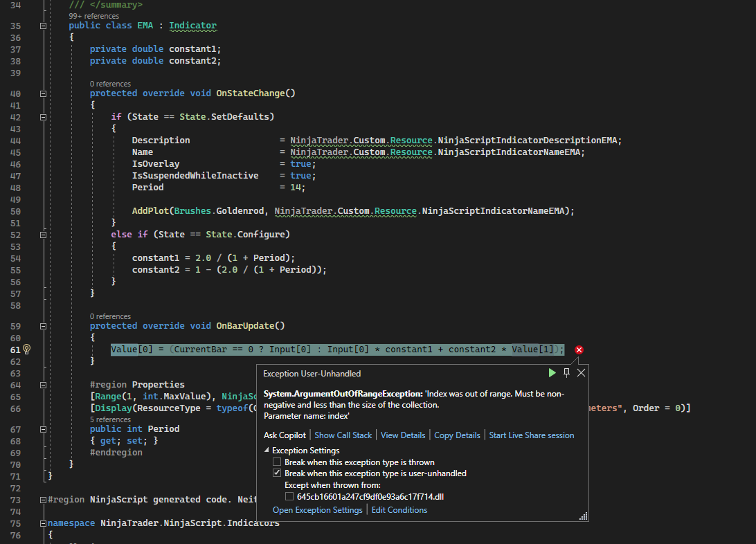Check the 645cb16601a247cf9df0e93a6c17f714.dll exception checkbox

pos(289,496)
